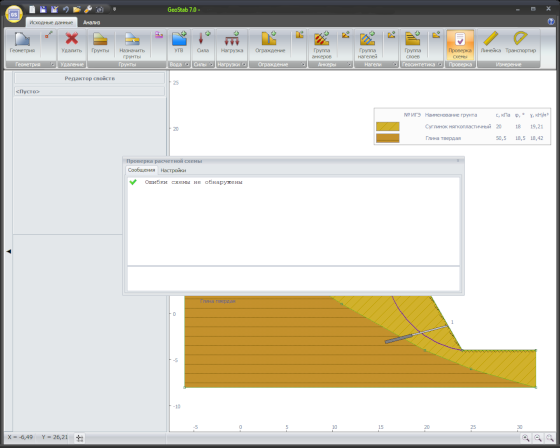This screenshot has width=560, height=448.
Task: Click the zoom-in magnifier in status bar
Action: click(525, 438)
